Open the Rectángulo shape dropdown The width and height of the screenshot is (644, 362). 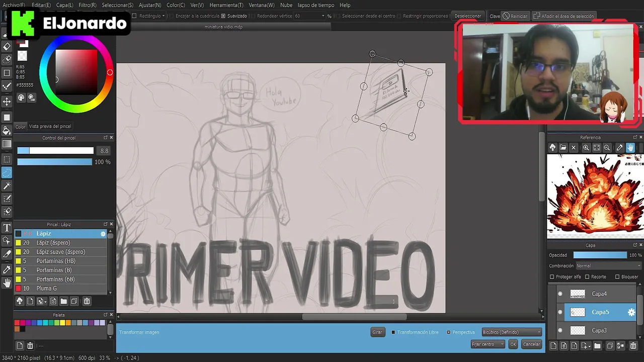(x=148, y=16)
